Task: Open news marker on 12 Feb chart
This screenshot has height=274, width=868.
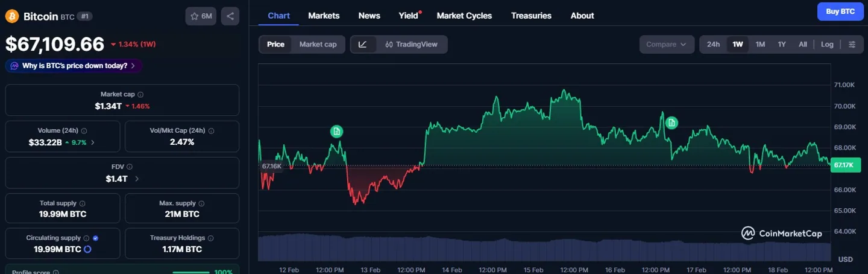Action: (x=337, y=131)
